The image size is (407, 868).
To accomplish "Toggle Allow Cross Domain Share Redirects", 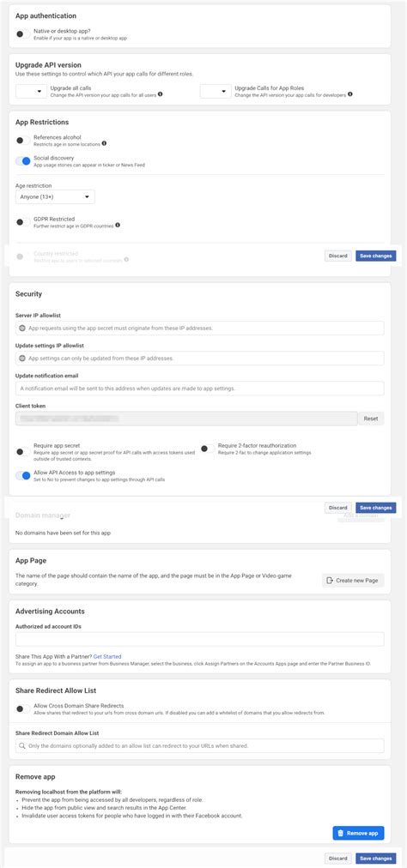I will tap(22, 708).
